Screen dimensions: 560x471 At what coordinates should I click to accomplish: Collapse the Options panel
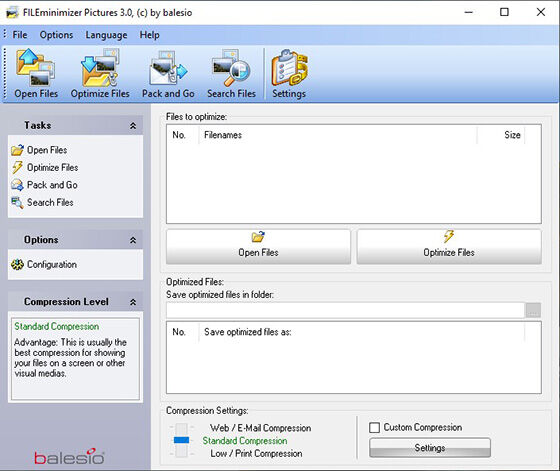click(133, 240)
